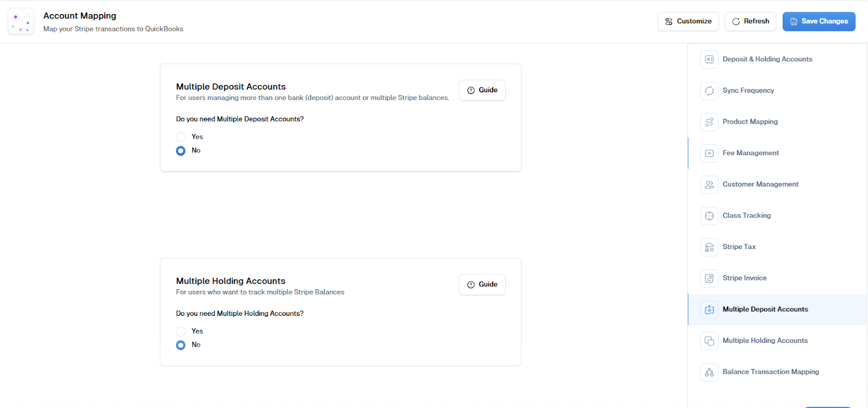This screenshot has width=868, height=408.
Task: Click the Save Changes button
Action: (819, 22)
